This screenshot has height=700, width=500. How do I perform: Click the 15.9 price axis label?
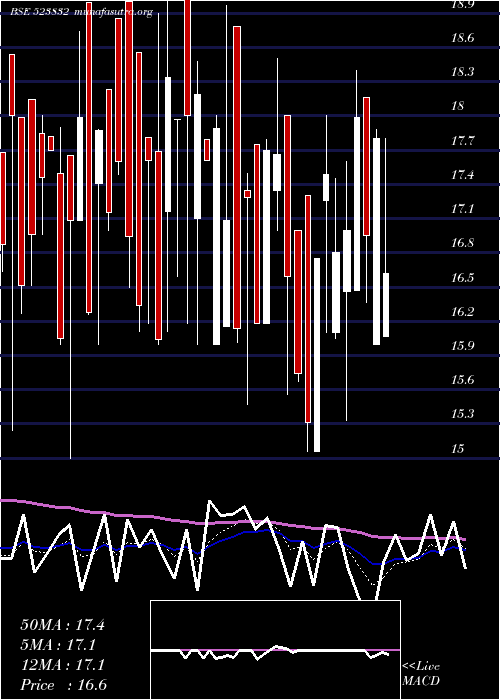coord(462,346)
